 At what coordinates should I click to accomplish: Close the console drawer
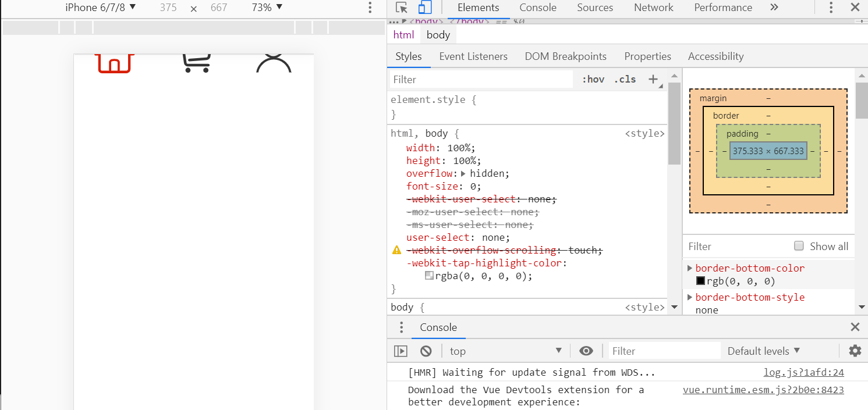coord(855,327)
